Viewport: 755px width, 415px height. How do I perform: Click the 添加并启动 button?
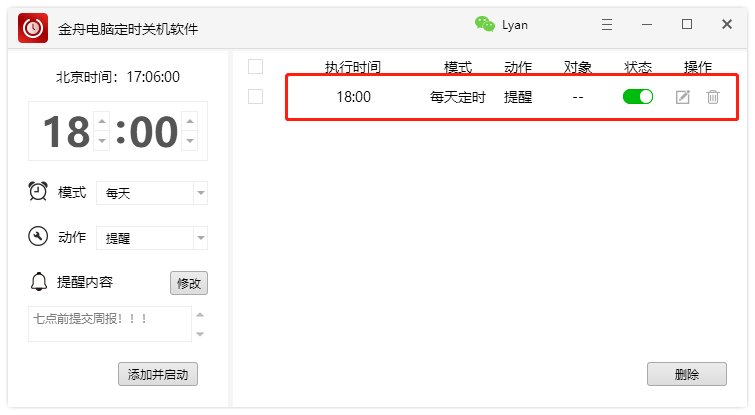[158, 374]
